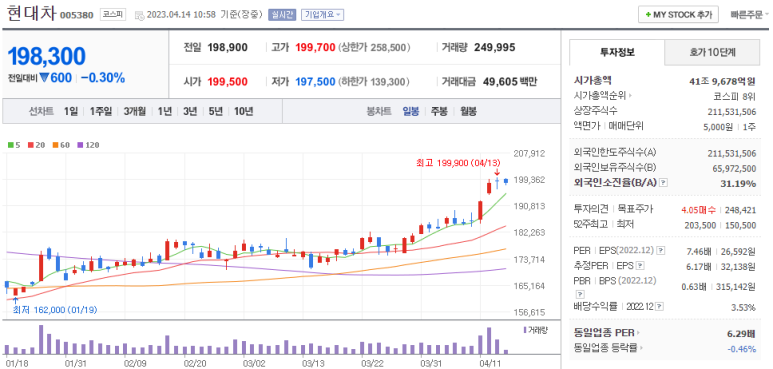
Task: Click the 최저 162,000 (01/19) chart marker
Action: coord(55,310)
